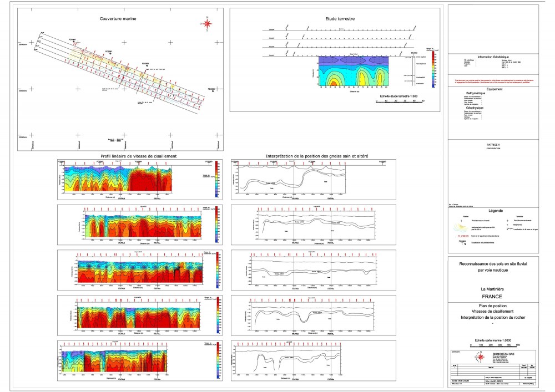The image size is (555, 392).
Task: Select the FC5064 borehole marker on marine map
Action: (148, 66)
